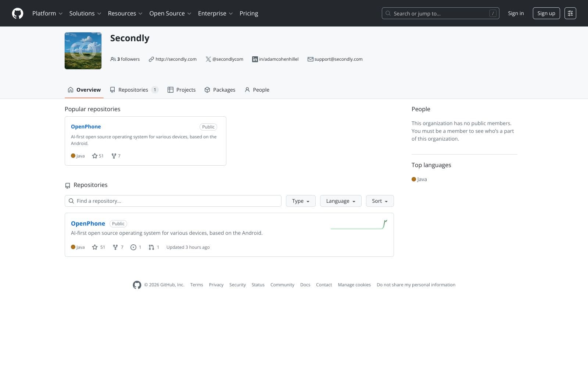Click the Sign in link
Viewport: 588px width, 368px height.
516,13
